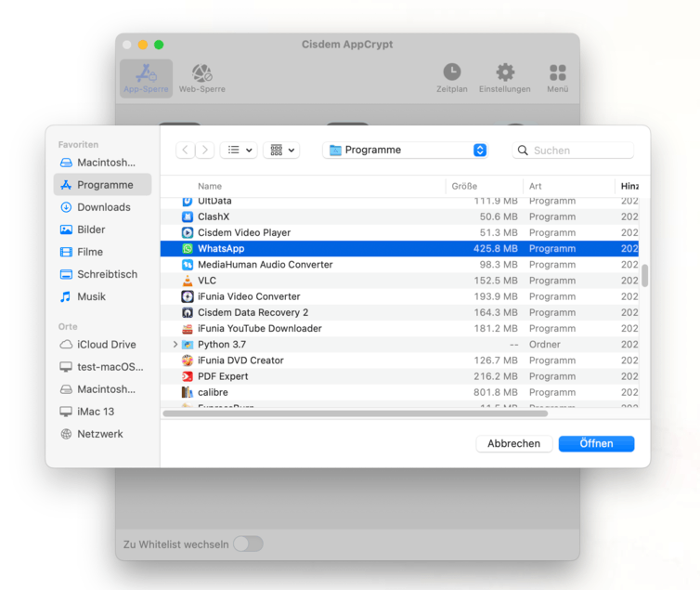This screenshot has height=590, width=700.
Task: Click the MediaHuman Audio Converter icon
Action: (x=188, y=265)
